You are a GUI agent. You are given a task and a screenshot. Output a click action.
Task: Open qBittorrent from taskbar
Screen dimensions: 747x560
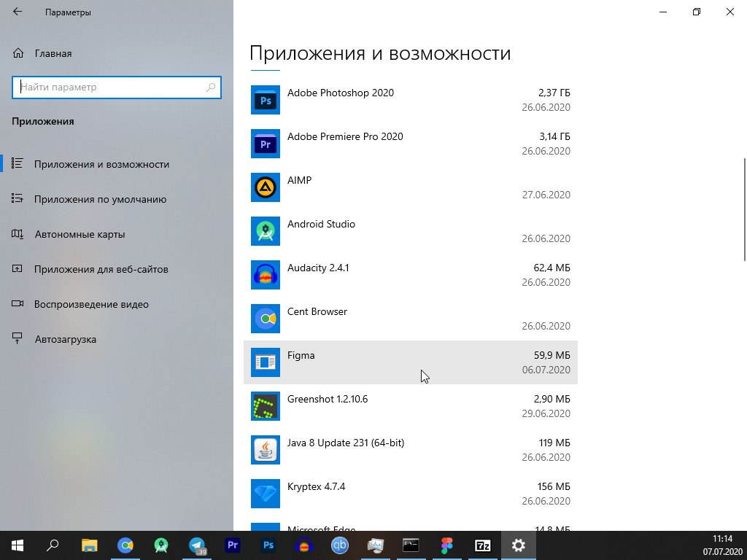point(340,545)
